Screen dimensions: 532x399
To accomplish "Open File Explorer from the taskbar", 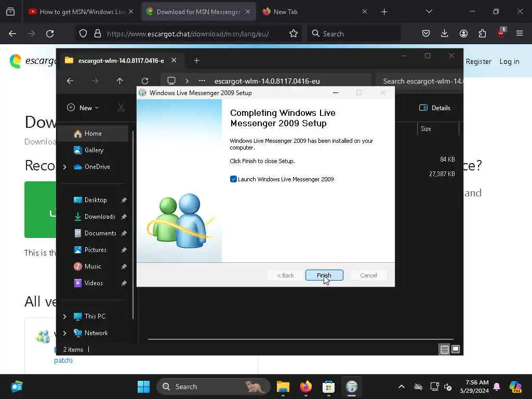I will pyautogui.click(x=283, y=387).
